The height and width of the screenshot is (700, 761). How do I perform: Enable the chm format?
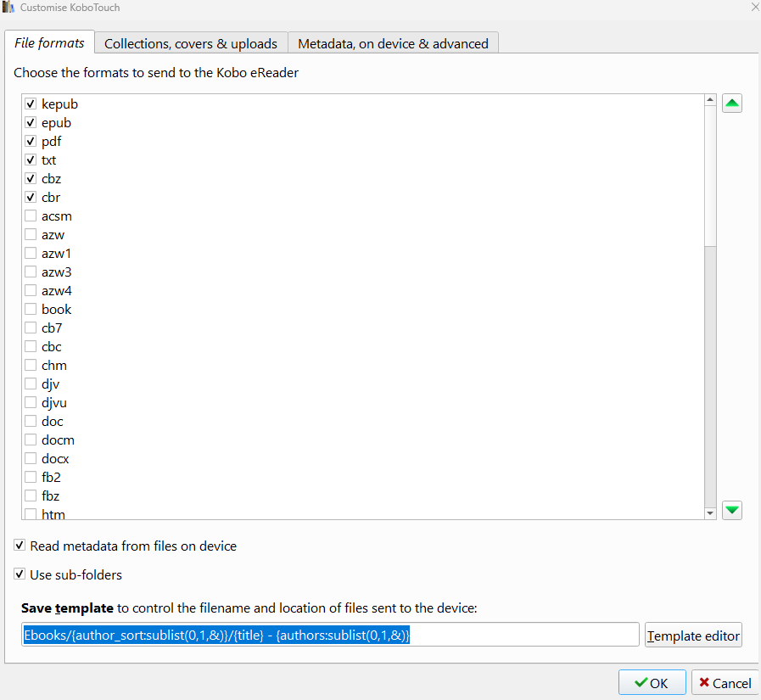pyautogui.click(x=31, y=365)
